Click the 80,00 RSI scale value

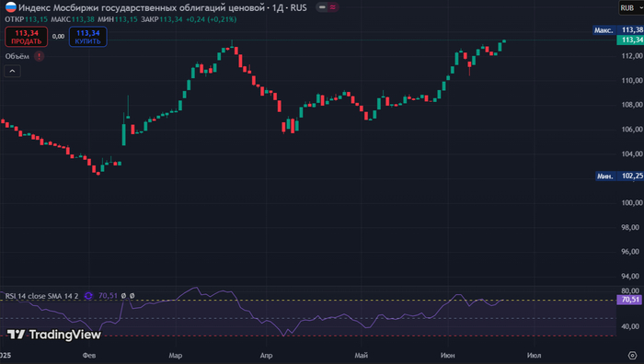point(630,291)
